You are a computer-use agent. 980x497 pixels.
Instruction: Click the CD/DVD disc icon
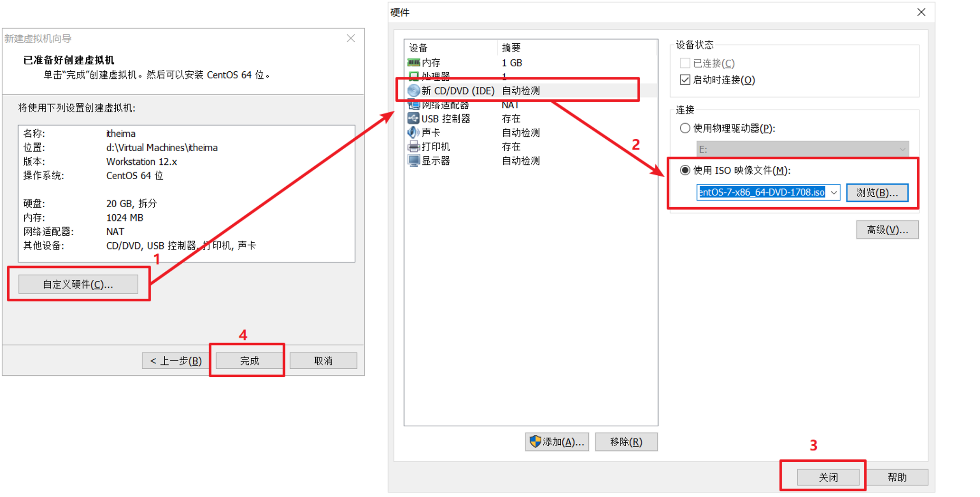click(414, 90)
